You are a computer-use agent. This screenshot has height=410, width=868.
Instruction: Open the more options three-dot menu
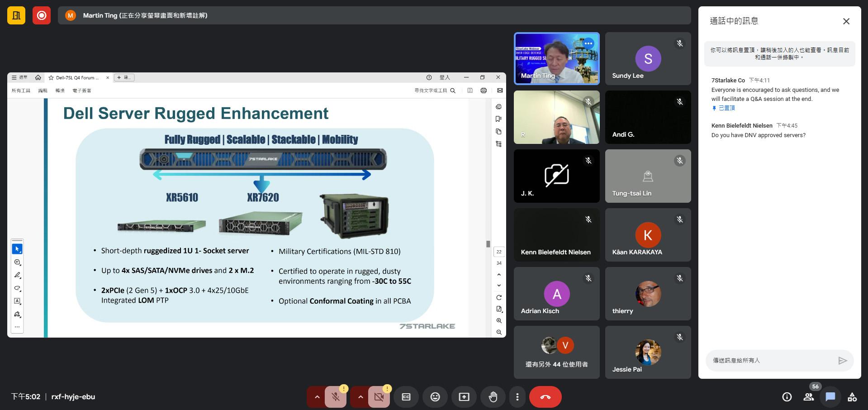click(x=517, y=397)
